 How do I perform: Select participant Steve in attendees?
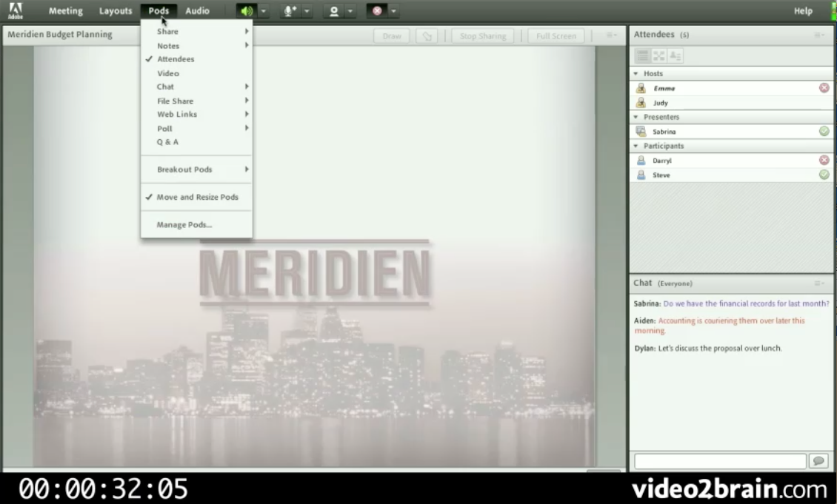click(731, 175)
